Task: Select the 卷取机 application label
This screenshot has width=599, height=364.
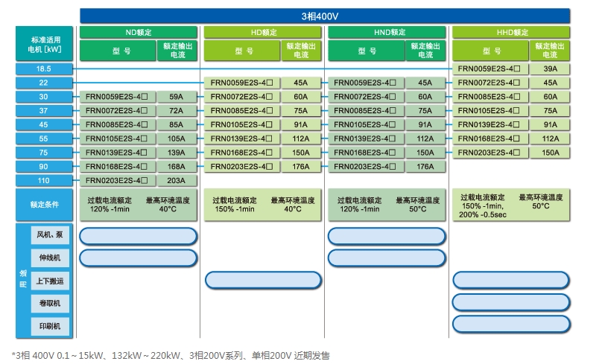Action: click(x=50, y=304)
